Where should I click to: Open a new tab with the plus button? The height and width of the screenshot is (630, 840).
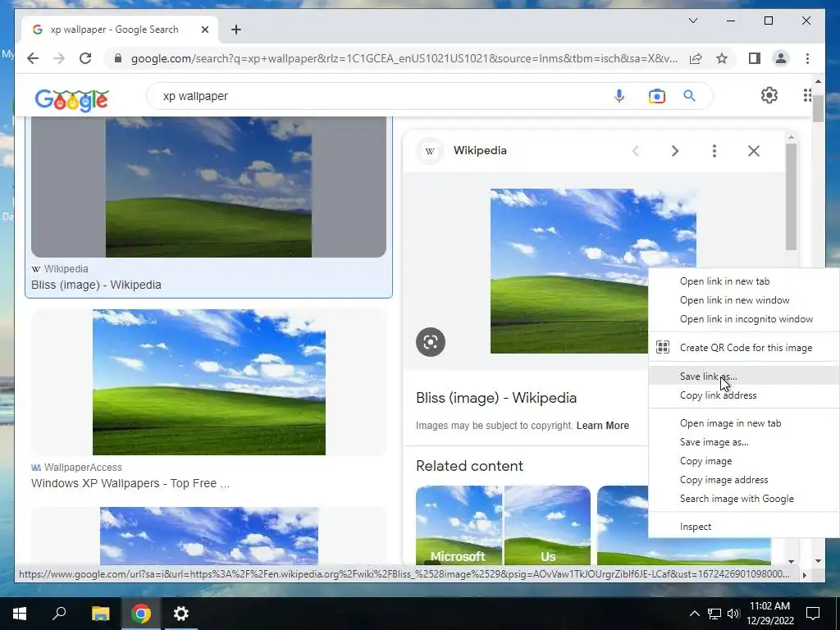tap(236, 30)
